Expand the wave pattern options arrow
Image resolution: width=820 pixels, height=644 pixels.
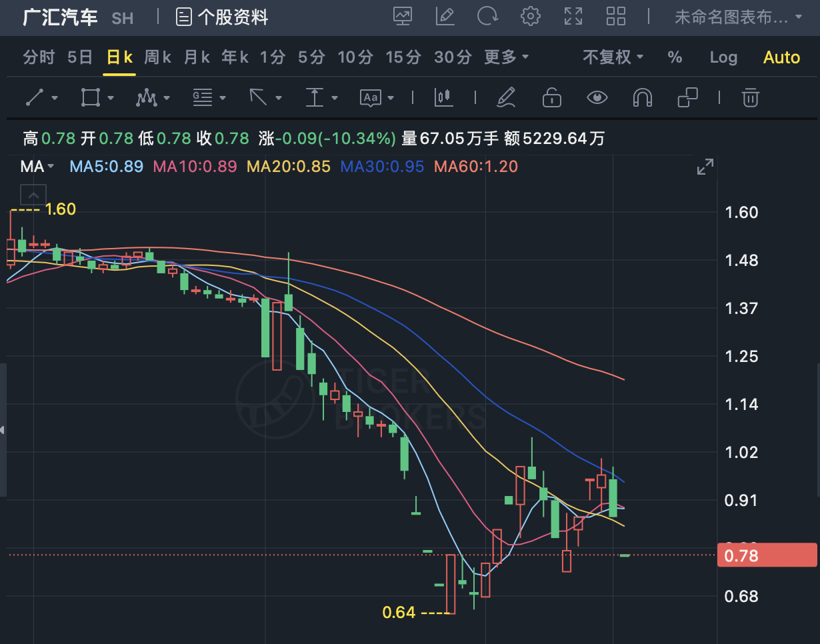point(167,98)
